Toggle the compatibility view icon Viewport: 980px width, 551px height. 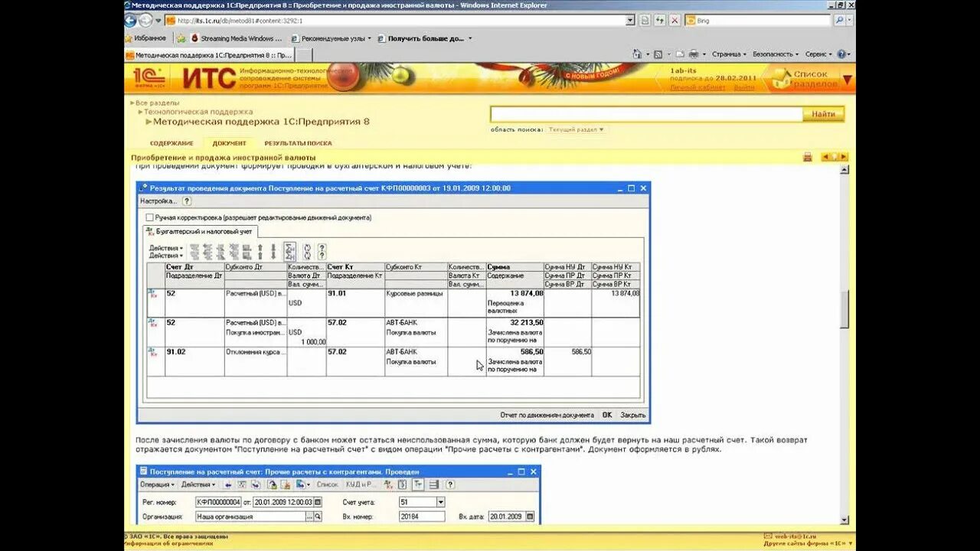pyautogui.click(x=645, y=21)
